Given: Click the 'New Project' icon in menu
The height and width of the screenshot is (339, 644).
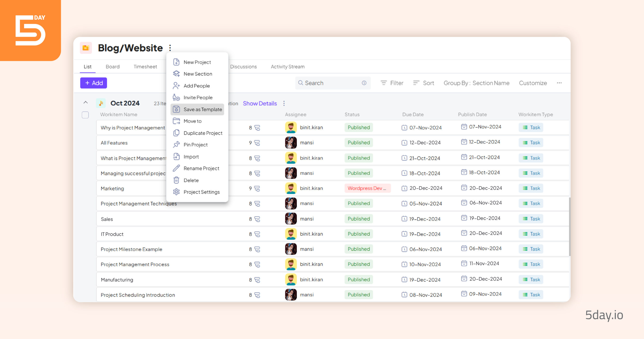Looking at the screenshot, I should pyautogui.click(x=176, y=62).
